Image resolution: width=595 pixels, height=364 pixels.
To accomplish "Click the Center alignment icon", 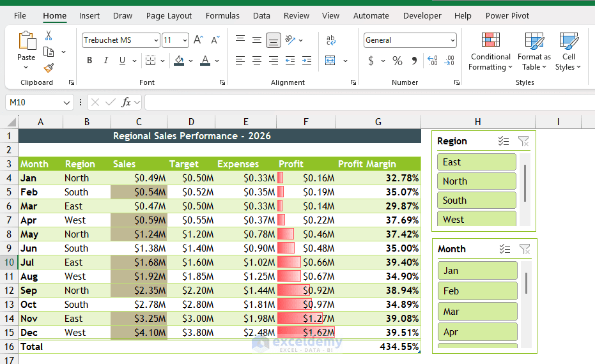I will (257, 60).
